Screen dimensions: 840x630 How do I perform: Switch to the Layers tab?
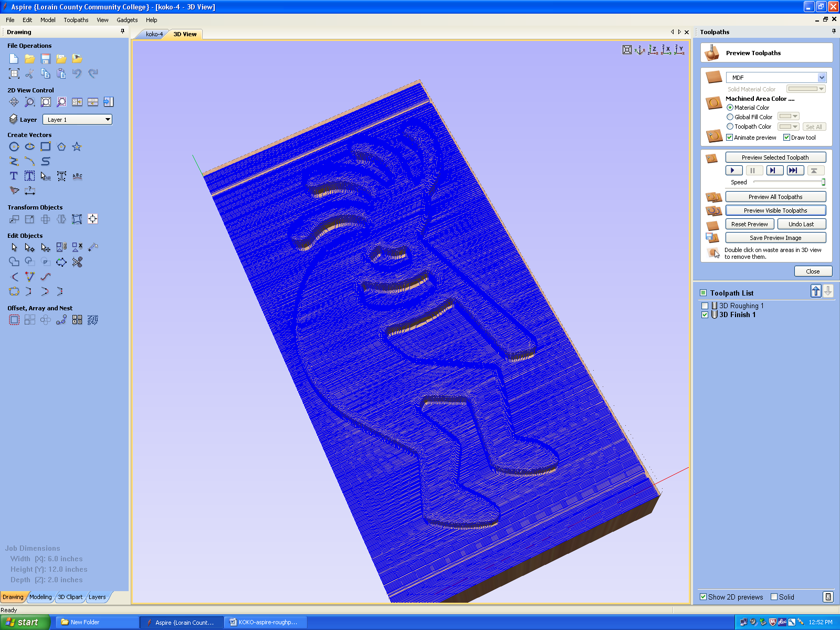pyautogui.click(x=97, y=597)
